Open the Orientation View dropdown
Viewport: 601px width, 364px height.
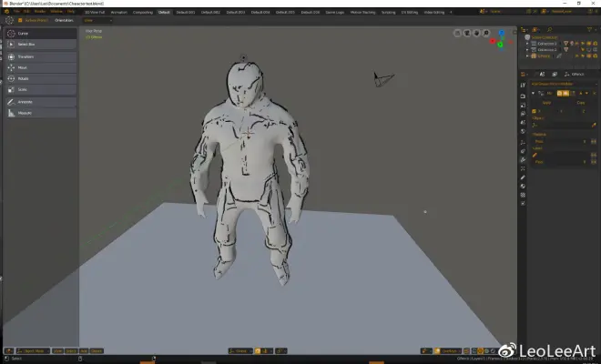click(97, 20)
